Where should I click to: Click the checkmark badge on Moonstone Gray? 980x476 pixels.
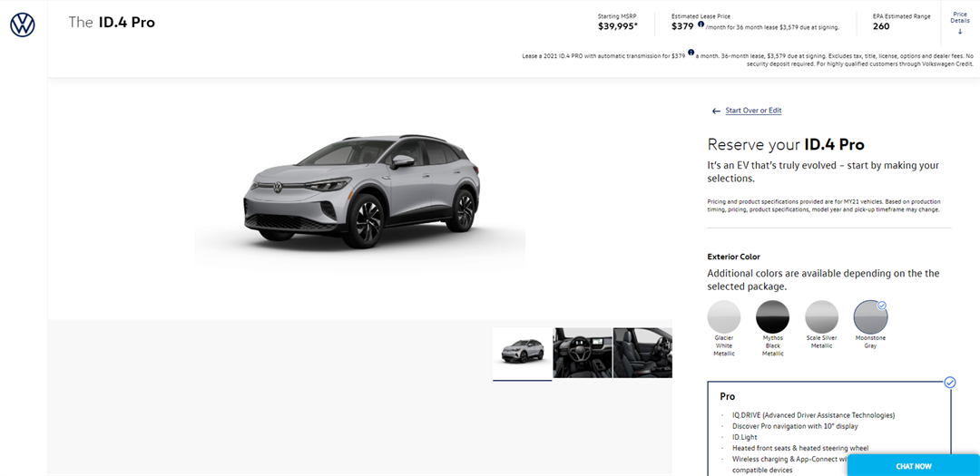(x=882, y=306)
